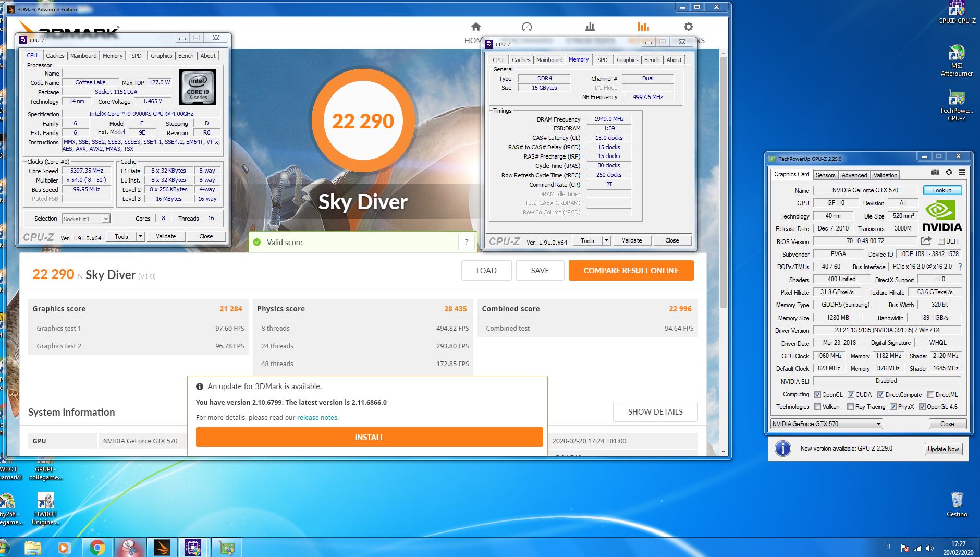Click the CPU-Z taskbar icon

(x=193, y=548)
